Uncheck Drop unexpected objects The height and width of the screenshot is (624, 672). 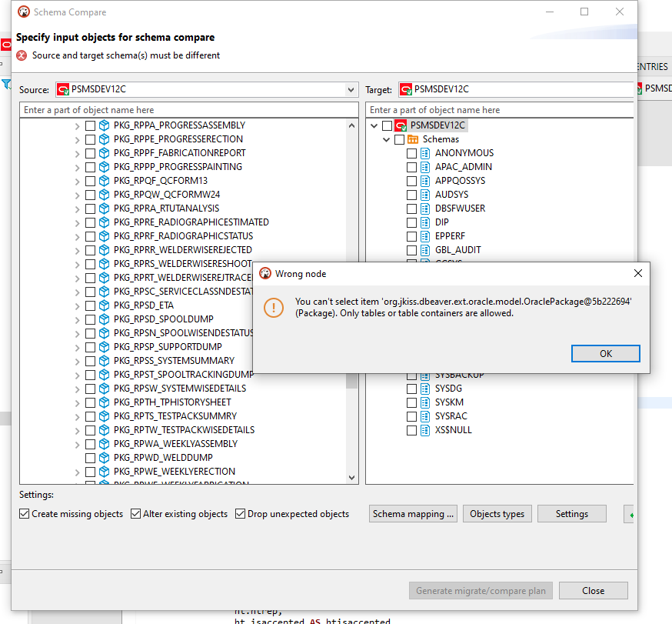(241, 513)
